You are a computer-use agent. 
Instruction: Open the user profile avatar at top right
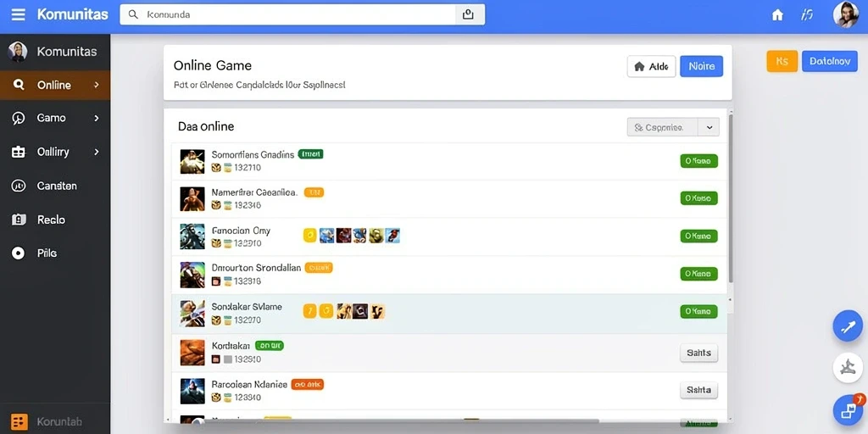846,14
